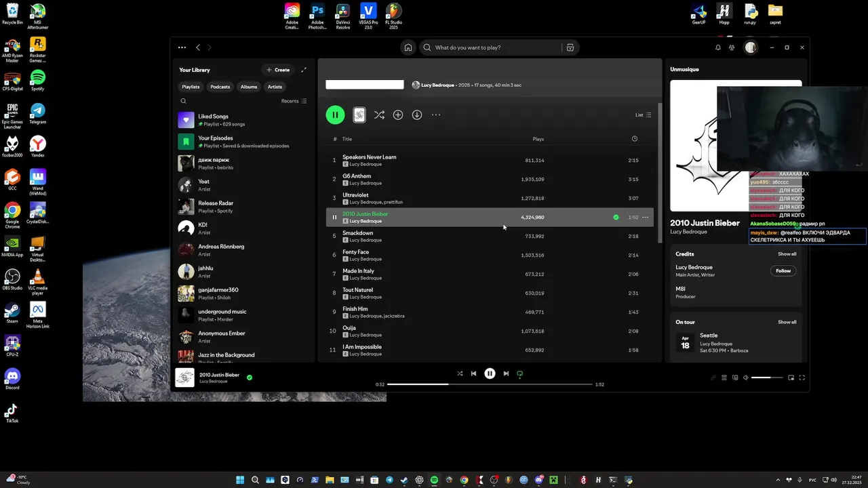Skip to the next track
The image size is (868, 488).
pos(506,373)
